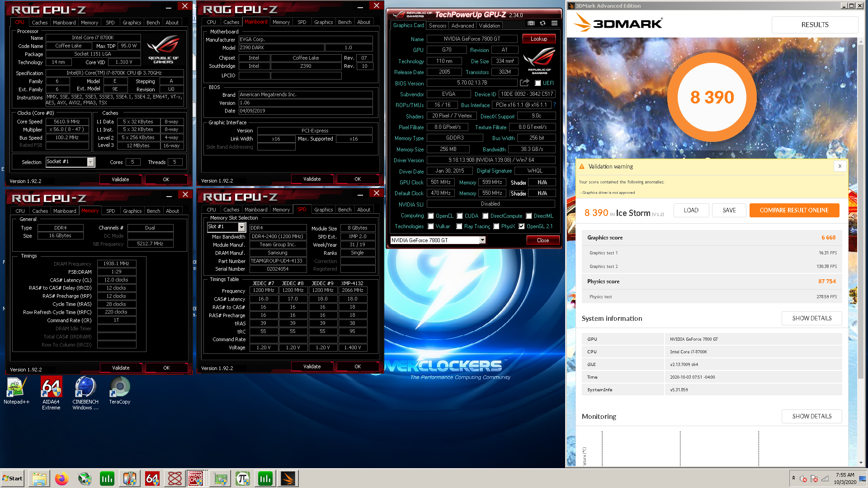868x488 pixels.
Task: Click the BIOS export share icon in GPU-Z
Action: (524, 83)
